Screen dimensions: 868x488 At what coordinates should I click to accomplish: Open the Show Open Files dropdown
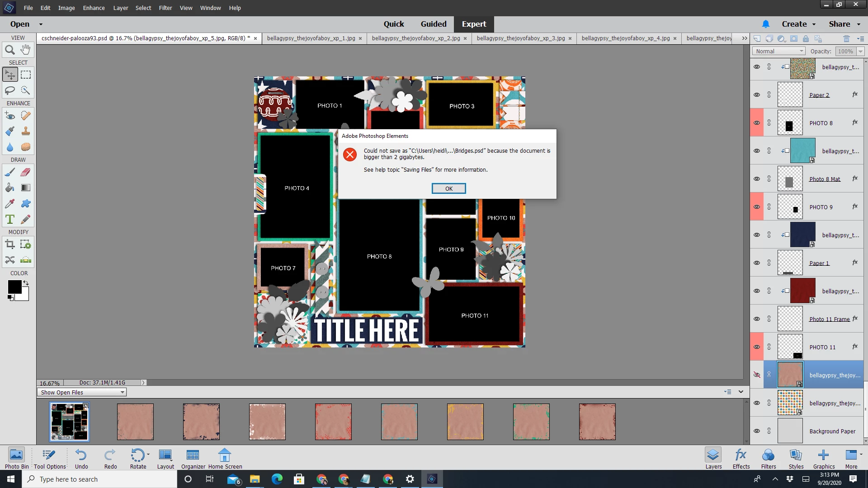[x=82, y=392]
